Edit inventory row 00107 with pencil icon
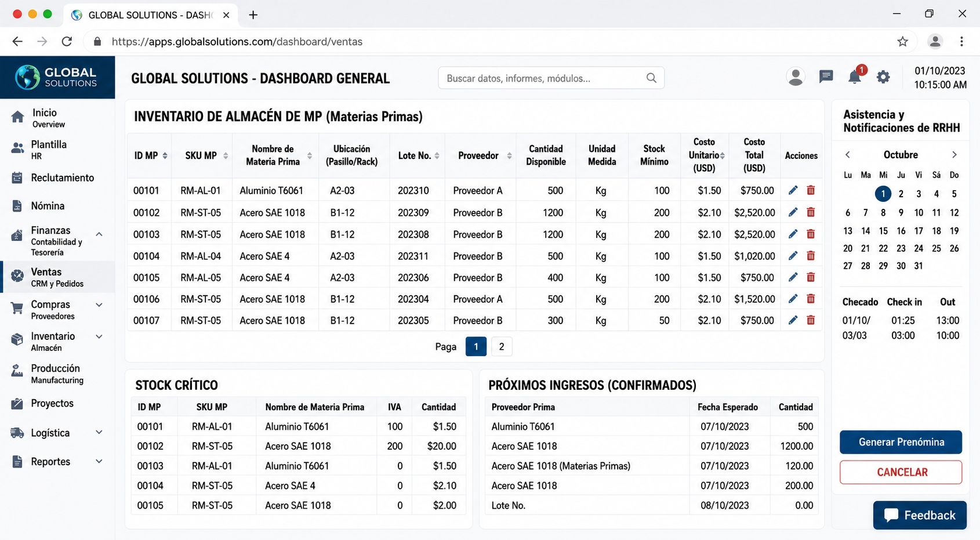The height and width of the screenshot is (540, 980). [793, 320]
